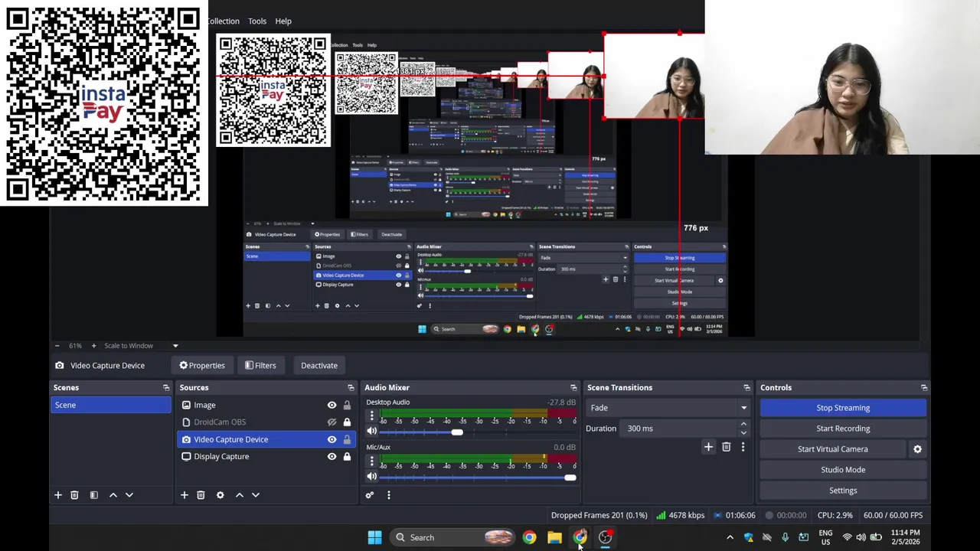
Task: Pop out the Audio Mixer dock icon
Action: coord(573,388)
